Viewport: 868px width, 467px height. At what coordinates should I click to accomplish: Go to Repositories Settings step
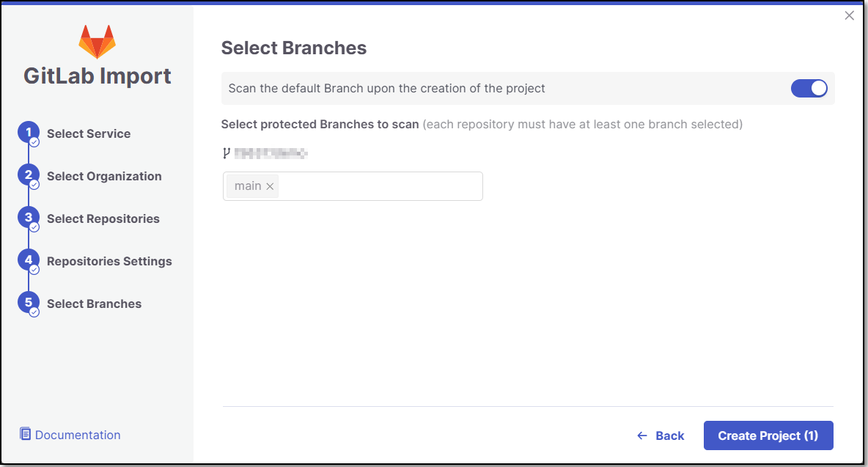pyautogui.click(x=109, y=261)
